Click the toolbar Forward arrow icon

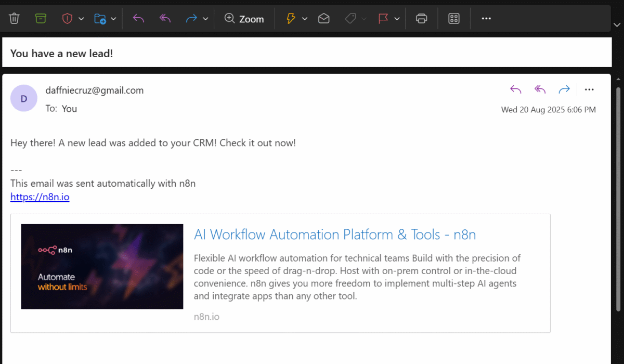tap(191, 19)
